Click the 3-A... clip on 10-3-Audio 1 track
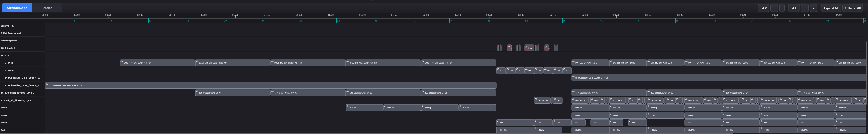 pos(529,48)
